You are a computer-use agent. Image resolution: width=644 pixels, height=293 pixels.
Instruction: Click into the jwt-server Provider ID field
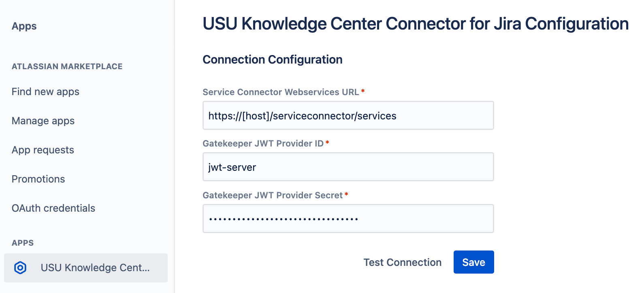pyautogui.click(x=348, y=167)
